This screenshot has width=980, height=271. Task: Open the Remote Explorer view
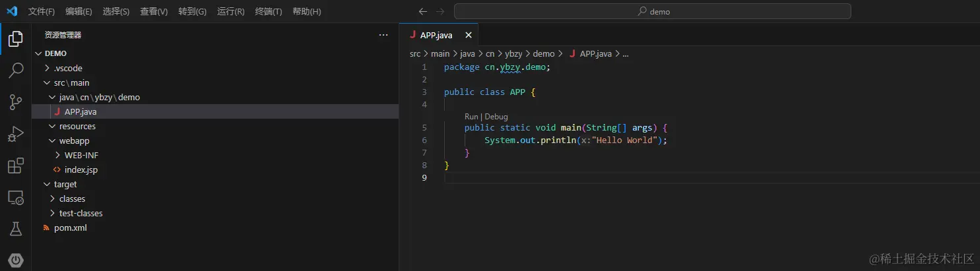16,197
